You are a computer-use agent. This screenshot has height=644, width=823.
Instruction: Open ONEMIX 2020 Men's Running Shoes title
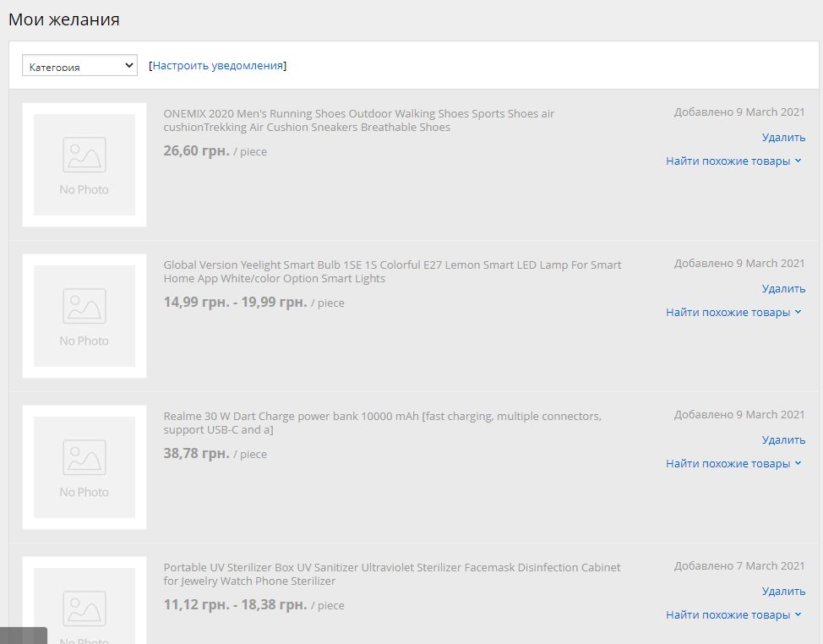[x=358, y=120]
